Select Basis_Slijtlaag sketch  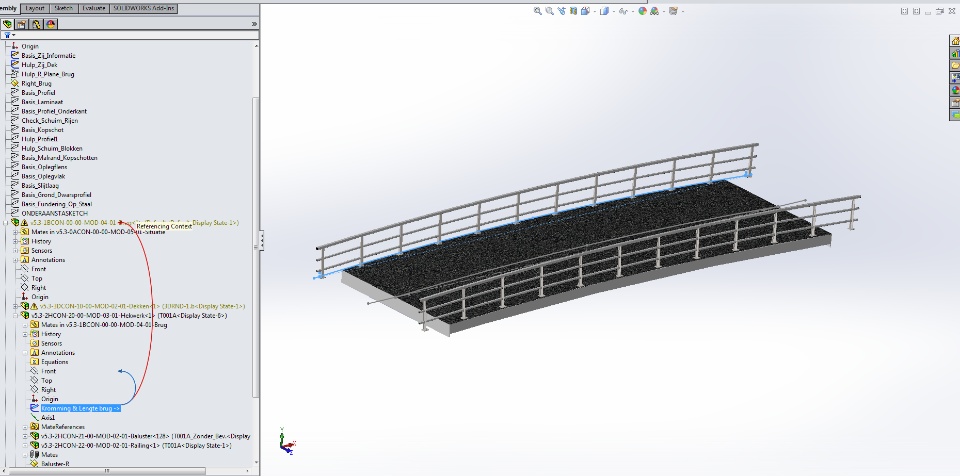tap(40, 186)
